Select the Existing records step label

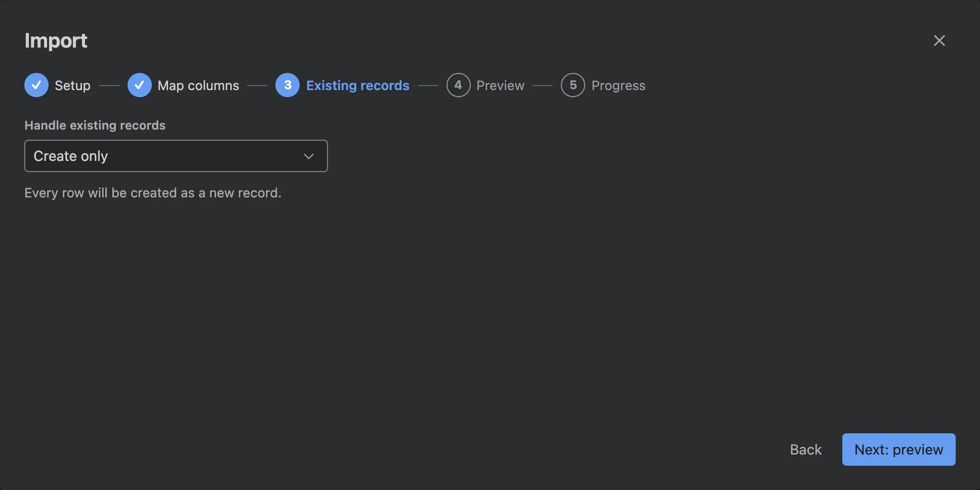coord(358,86)
